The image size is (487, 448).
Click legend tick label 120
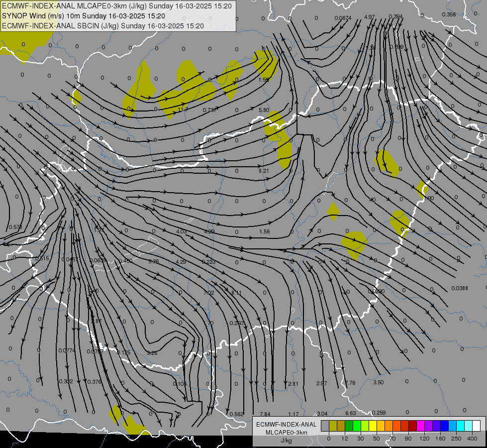(x=424, y=439)
